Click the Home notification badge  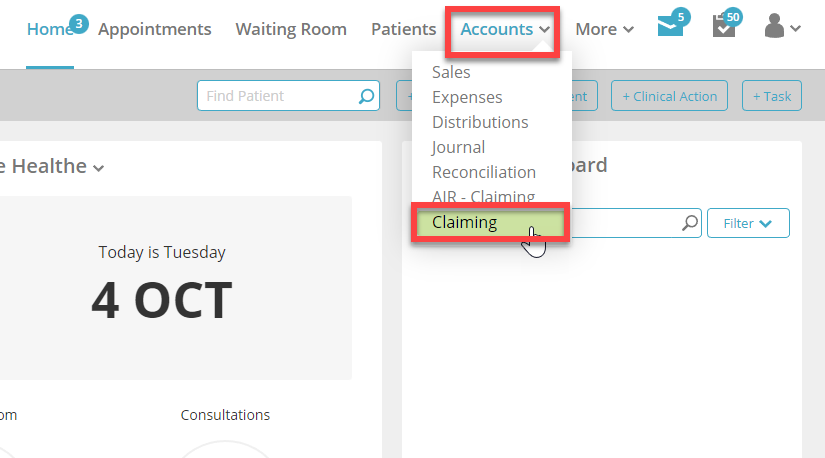pyautogui.click(x=78, y=24)
